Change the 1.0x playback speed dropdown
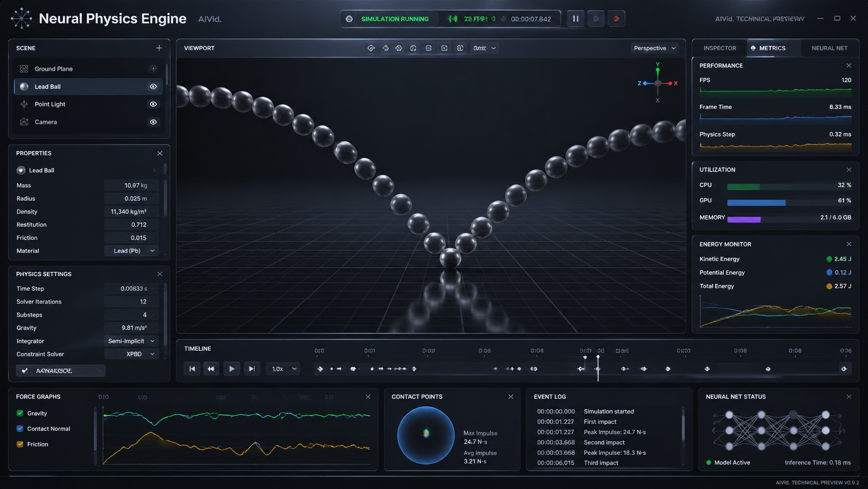 284,369
